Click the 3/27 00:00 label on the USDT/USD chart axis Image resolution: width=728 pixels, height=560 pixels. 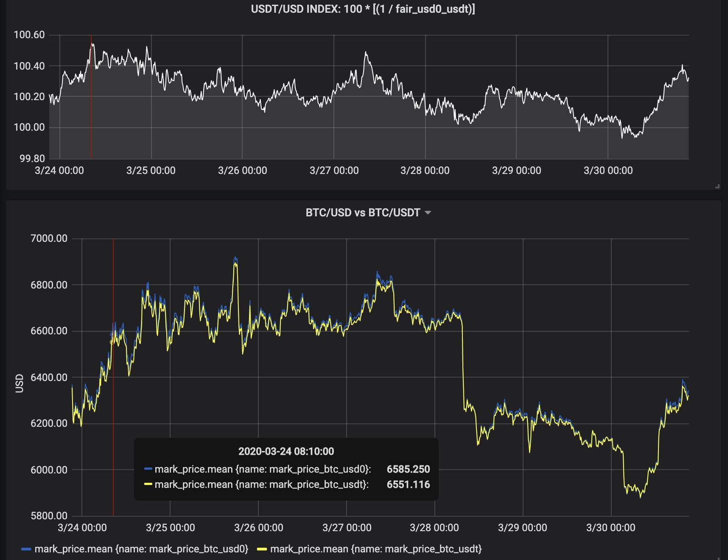tap(334, 171)
